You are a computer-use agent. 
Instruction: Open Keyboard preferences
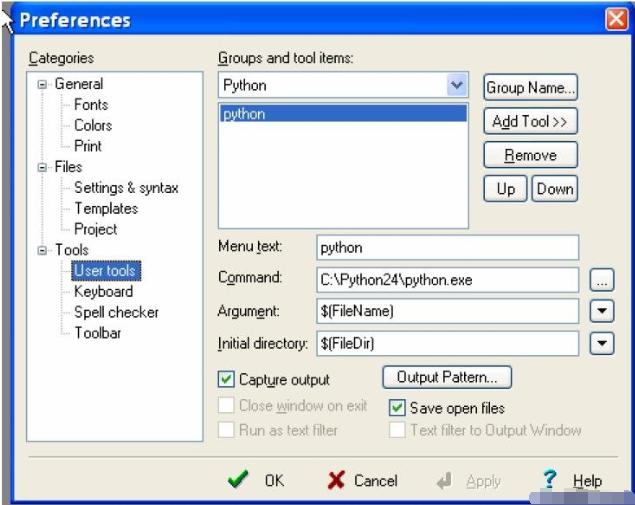[103, 291]
